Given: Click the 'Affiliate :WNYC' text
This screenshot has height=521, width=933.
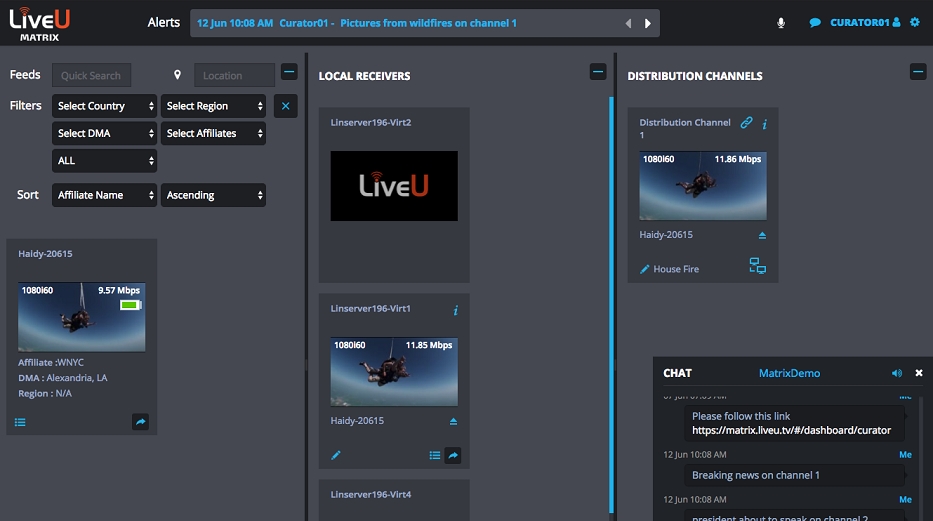Looking at the screenshot, I should pos(51,362).
